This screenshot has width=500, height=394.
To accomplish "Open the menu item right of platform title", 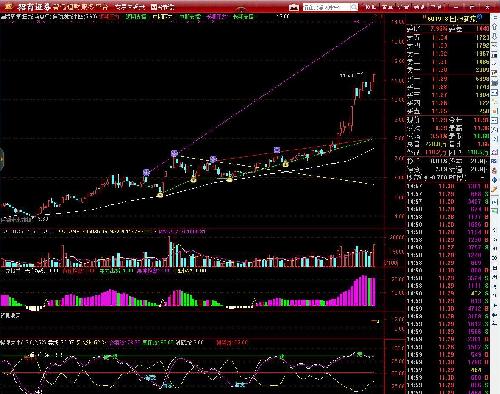I will click(130, 7).
